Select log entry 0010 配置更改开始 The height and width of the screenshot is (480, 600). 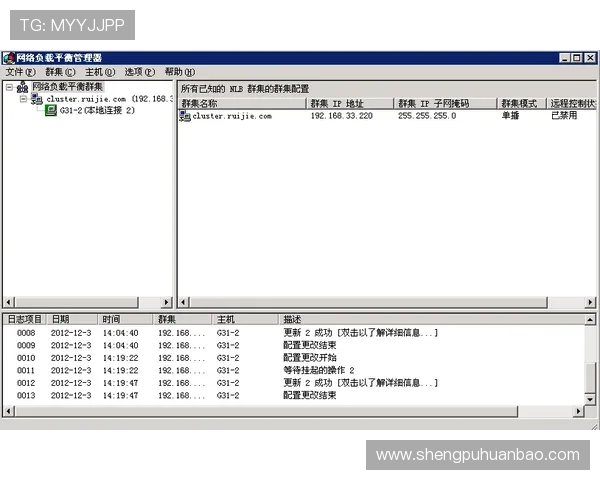point(294,358)
